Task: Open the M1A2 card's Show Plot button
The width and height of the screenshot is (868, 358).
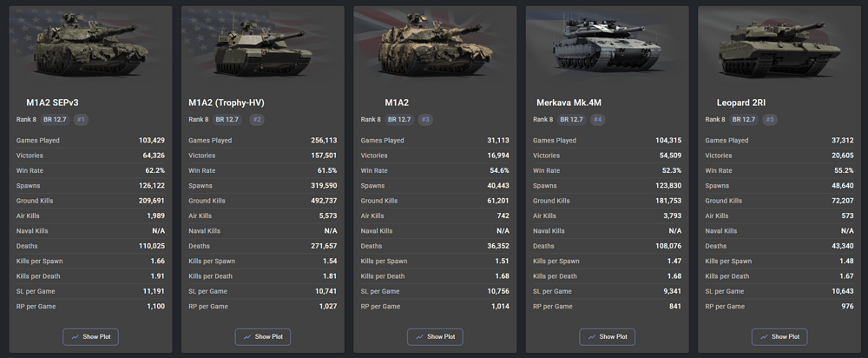Action: click(435, 336)
